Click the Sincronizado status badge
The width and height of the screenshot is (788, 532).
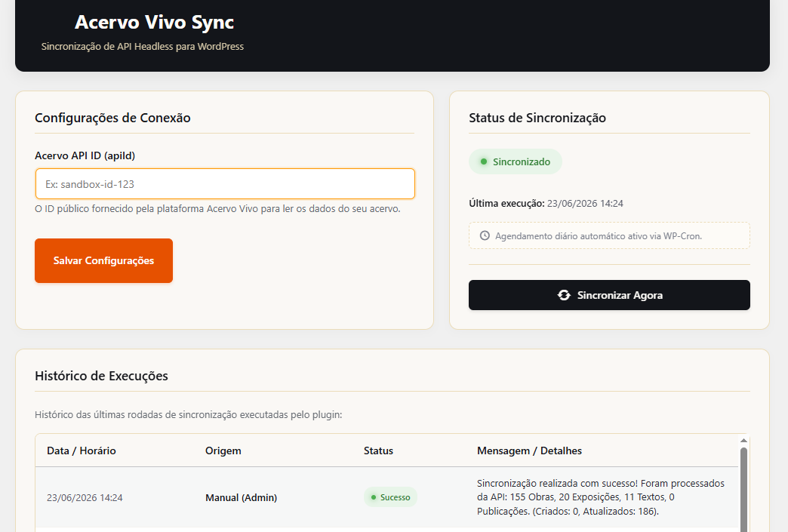pos(515,161)
